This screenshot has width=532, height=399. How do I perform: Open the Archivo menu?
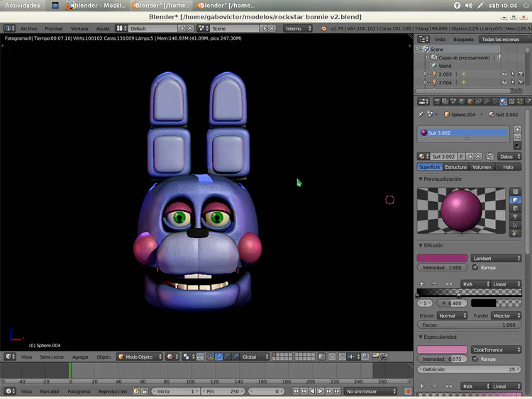(x=28, y=28)
